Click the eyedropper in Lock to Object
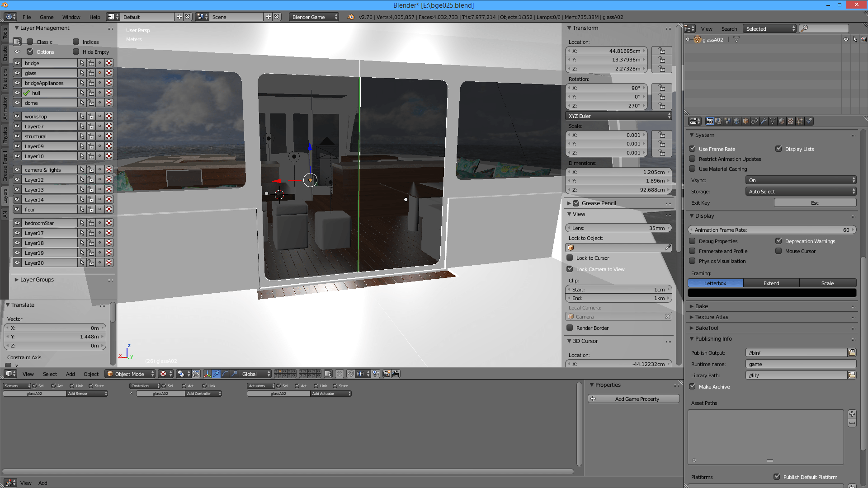Screen dimensions: 868x488 point(668,248)
